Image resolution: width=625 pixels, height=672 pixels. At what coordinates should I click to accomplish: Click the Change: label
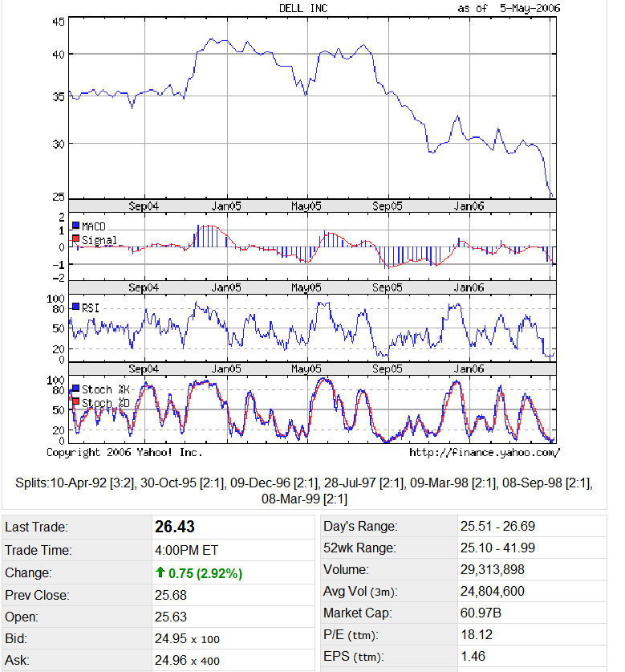coord(28,573)
